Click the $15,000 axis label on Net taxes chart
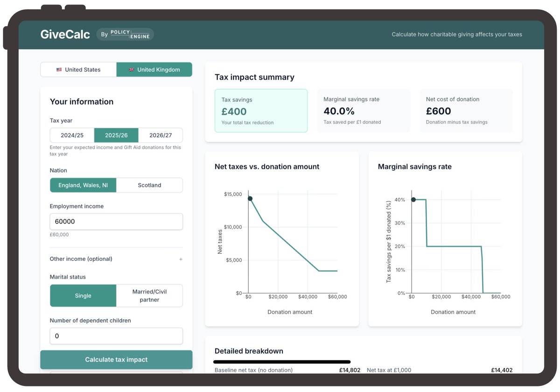Viewport: 560px width, 392px height. [233, 194]
